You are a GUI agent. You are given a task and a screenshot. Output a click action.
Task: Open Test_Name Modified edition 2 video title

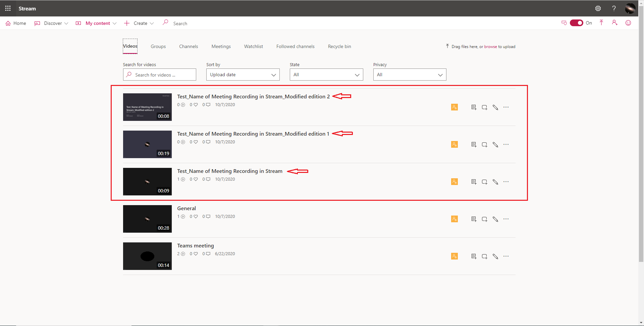pyautogui.click(x=254, y=96)
